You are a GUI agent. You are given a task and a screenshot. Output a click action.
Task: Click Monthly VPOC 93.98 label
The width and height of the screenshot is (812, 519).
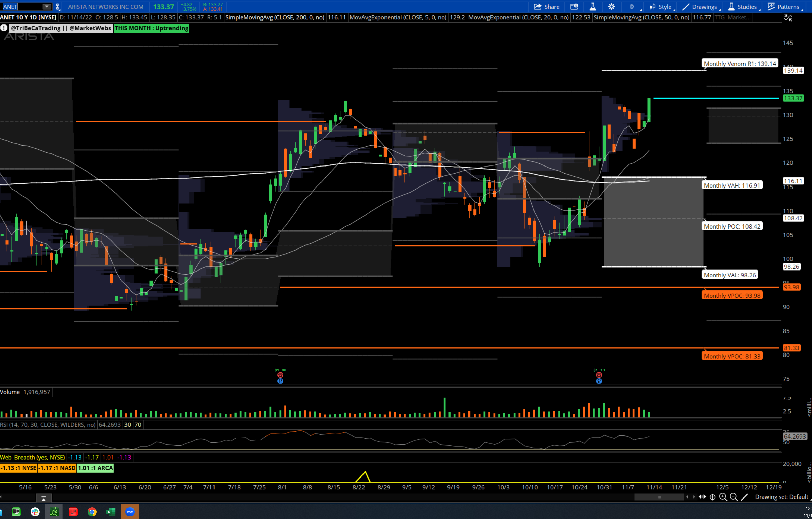click(x=732, y=295)
